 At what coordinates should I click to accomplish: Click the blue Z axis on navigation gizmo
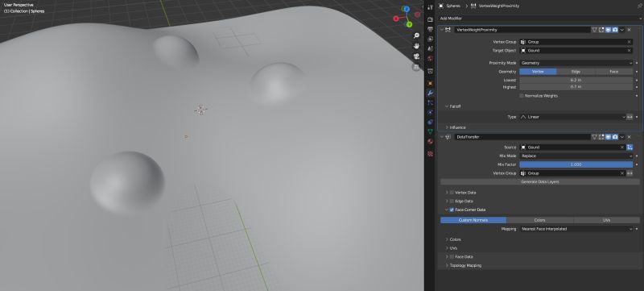click(407, 9)
